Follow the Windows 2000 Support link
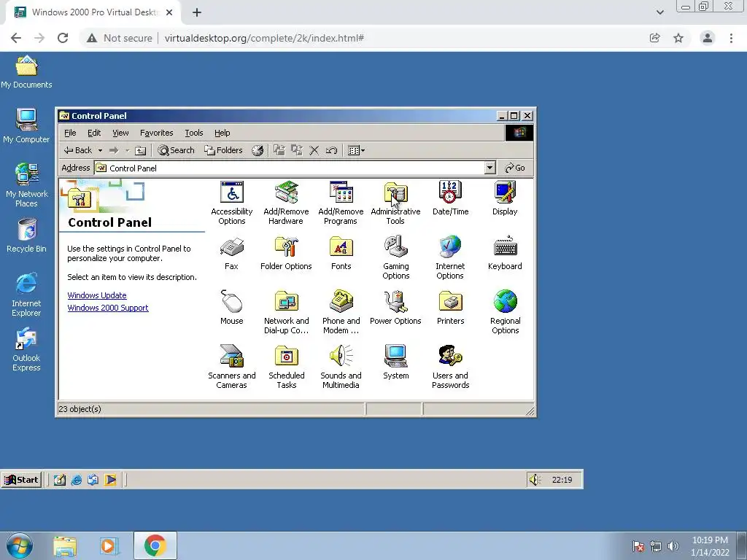 coord(108,308)
